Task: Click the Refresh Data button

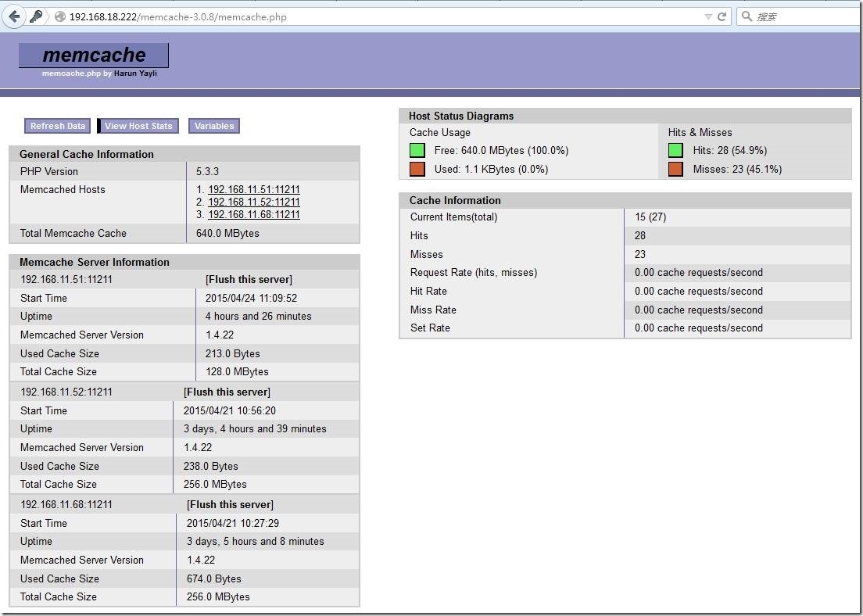Action: pyautogui.click(x=58, y=126)
